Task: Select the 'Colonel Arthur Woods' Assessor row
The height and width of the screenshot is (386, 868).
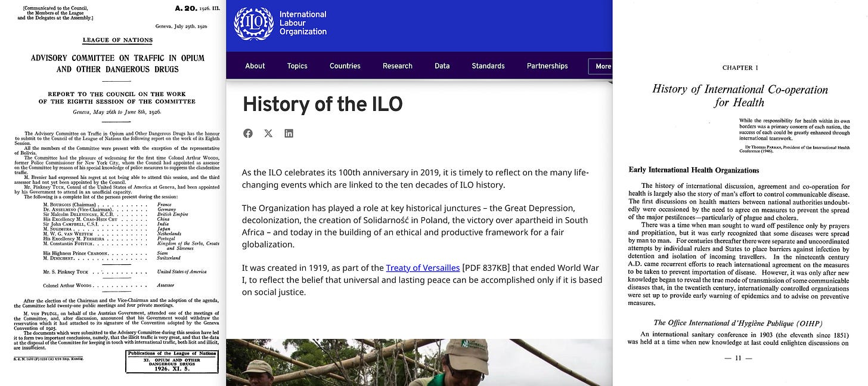Action: tap(108, 286)
